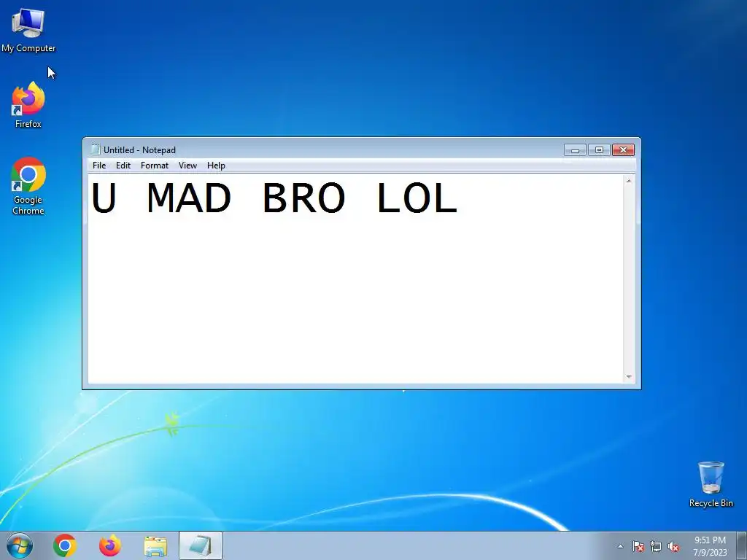The height and width of the screenshot is (560, 747).
Task: Open the Edit menu in Notepad
Action: tap(123, 166)
